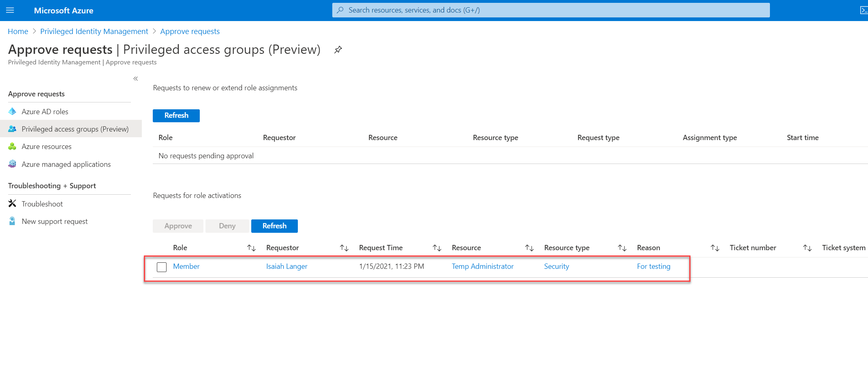Click the Azure AD roles icon
868x385 pixels.
click(x=13, y=111)
